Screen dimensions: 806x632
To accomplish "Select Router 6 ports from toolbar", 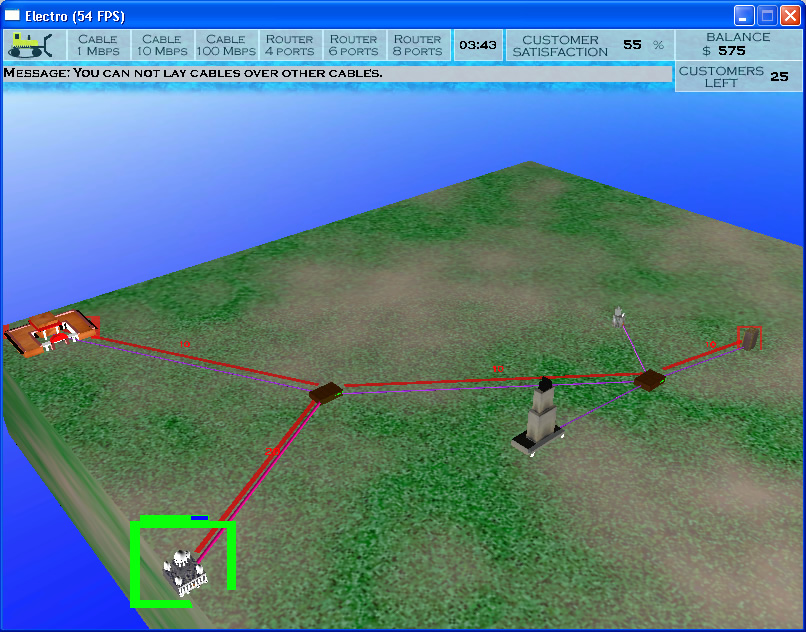I will pyautogui.click(x=354, y=45).
